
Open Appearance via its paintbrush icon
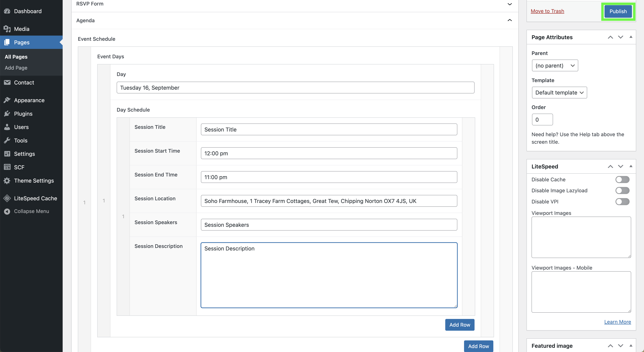7,100
